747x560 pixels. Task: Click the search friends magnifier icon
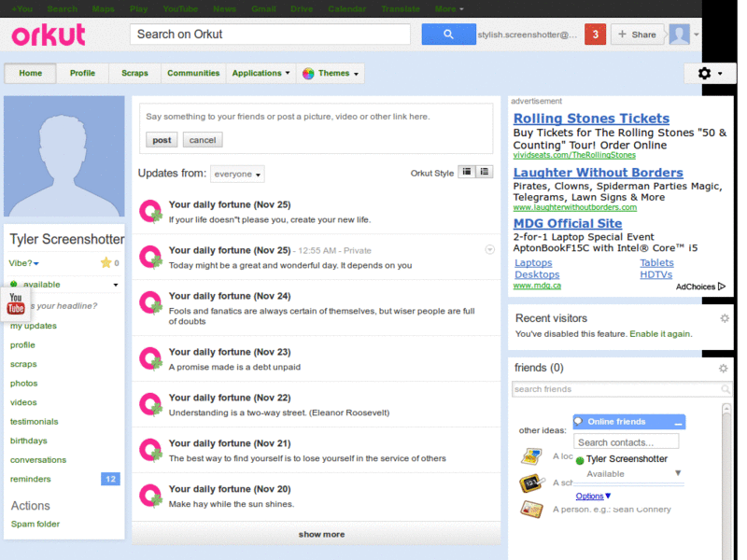(726, 389)
